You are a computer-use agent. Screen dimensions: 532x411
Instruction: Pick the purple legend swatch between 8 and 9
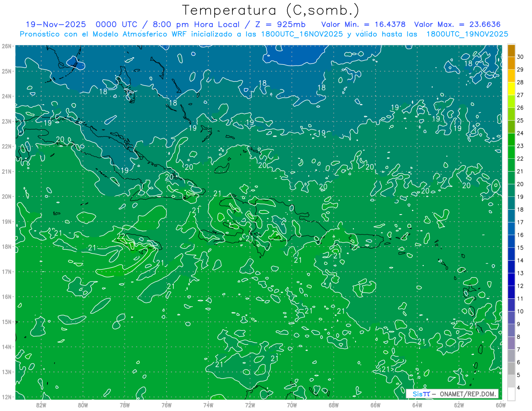(x=512, y=330)
